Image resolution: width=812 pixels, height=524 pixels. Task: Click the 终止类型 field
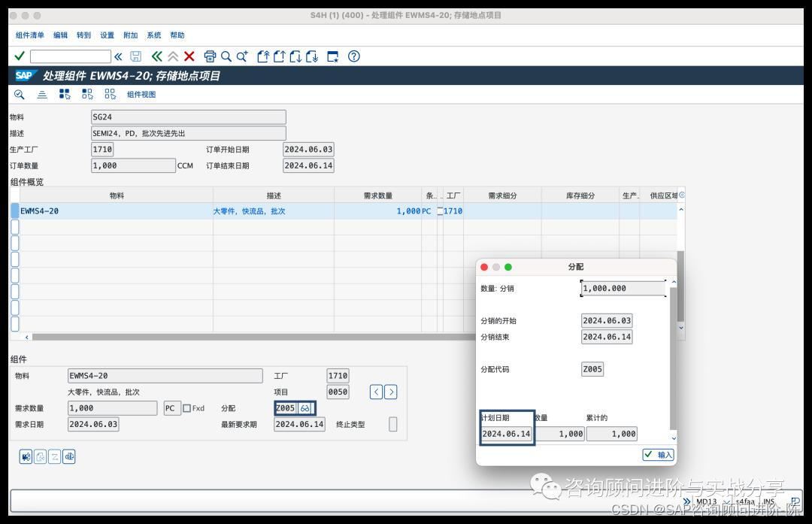tap(393, 424)
